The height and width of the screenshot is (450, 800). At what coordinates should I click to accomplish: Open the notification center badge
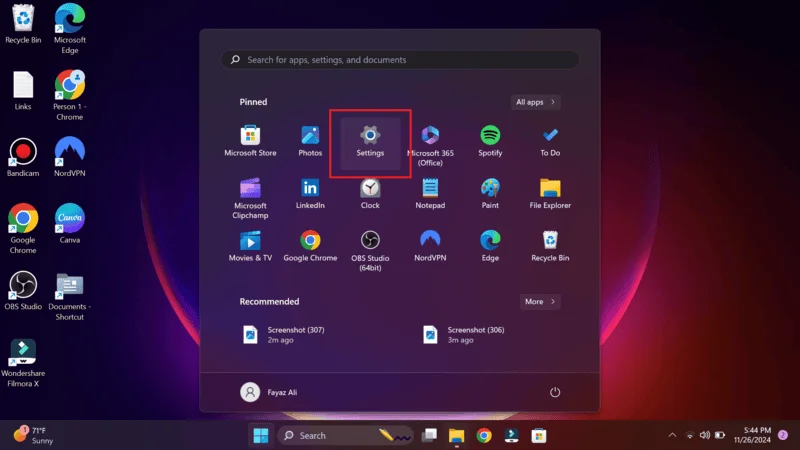tap(783, 435)
